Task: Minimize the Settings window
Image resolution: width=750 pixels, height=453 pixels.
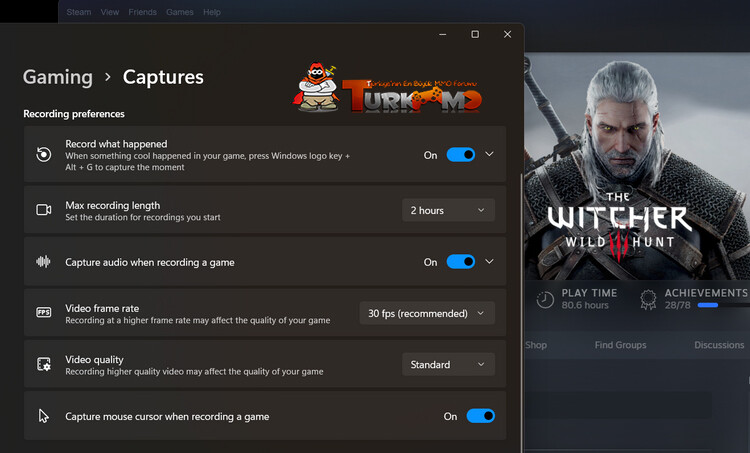Action: coord(442,34)
